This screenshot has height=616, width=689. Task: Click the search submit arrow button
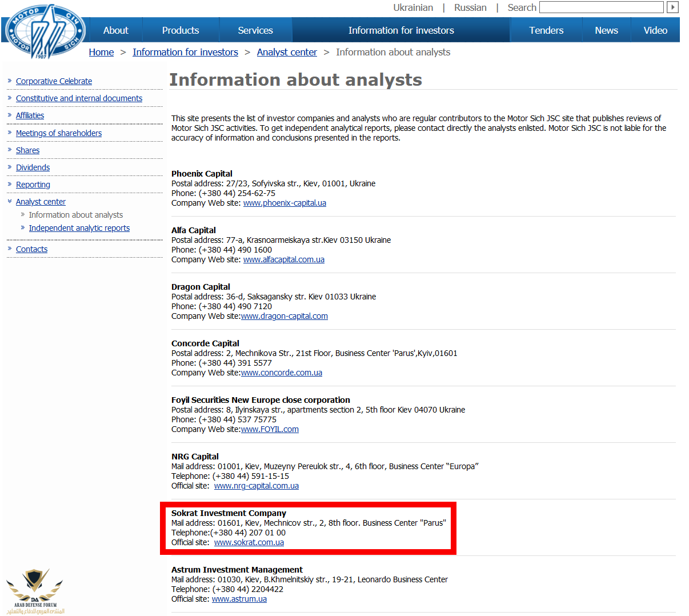(x=673, y=7)
